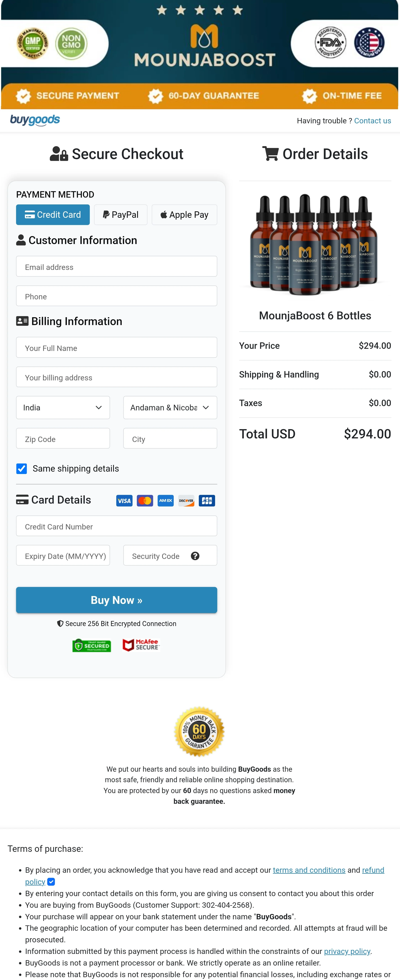The height and width of the screenshot is (980, 400).
Task: Click the Mastercard icon
Action: click(x=145, y=501)
